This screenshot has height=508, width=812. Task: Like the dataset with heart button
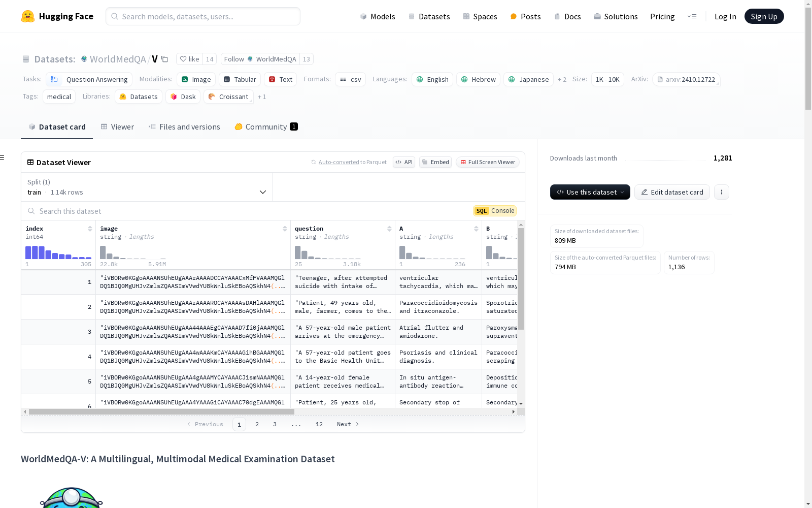click(x=190, y=59)
